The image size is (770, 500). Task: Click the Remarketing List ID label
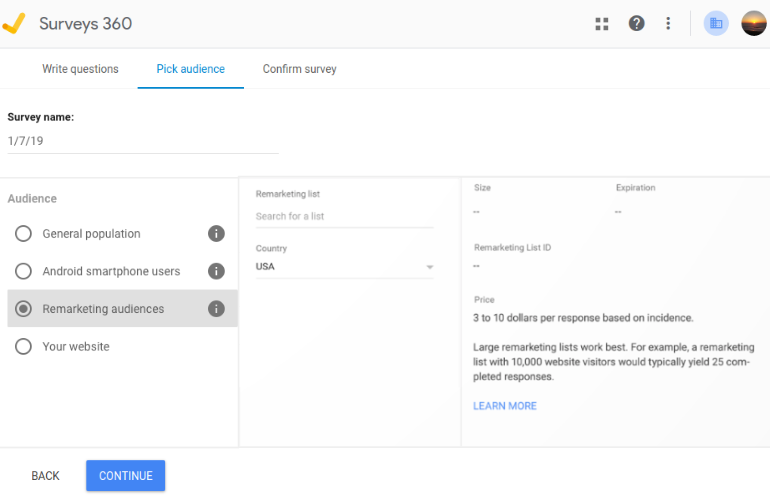coord(512,247)
